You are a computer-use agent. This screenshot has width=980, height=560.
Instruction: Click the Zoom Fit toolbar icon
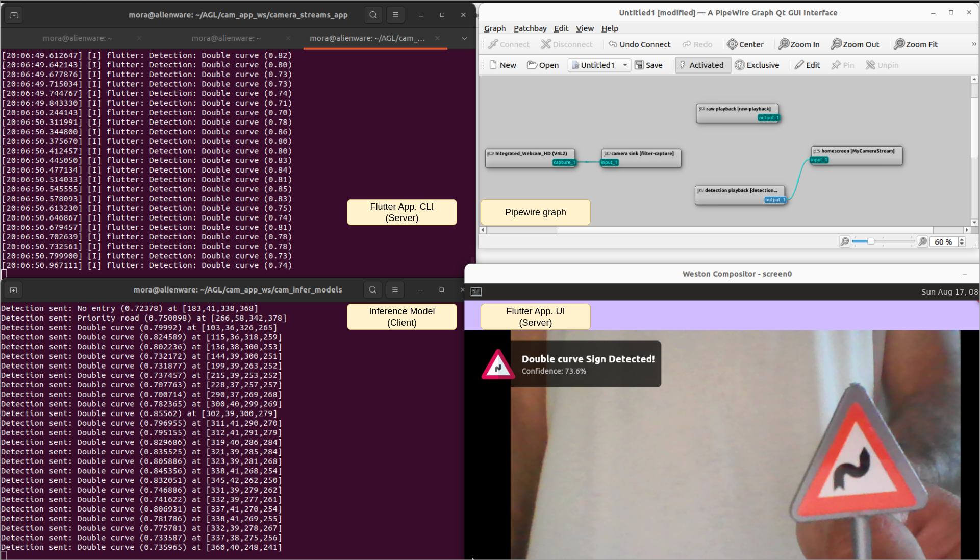pyautogui.click(x=899, y=44)
